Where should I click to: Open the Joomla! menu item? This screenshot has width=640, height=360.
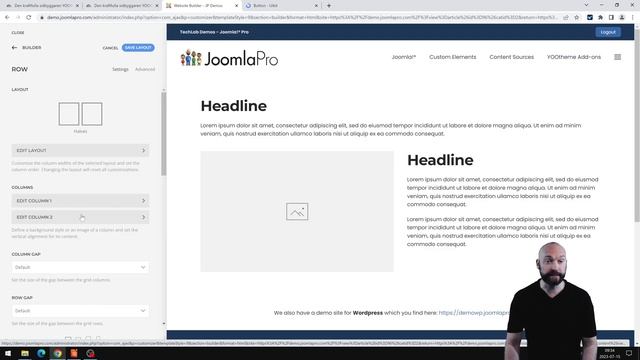pyautogui.click(x=404, y=57)
